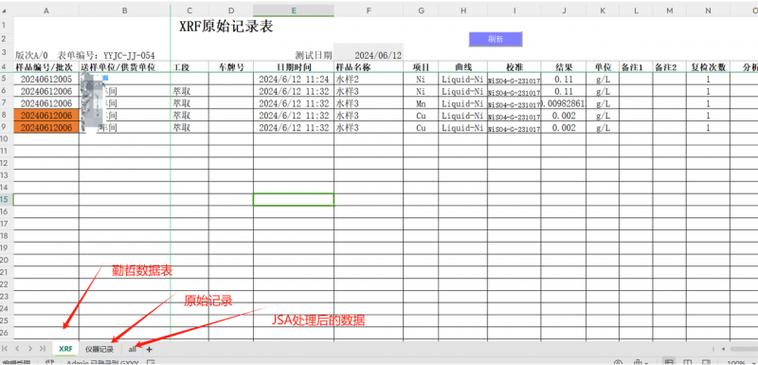The height and width of the screenshot is (365, 758).
Task: Click the 曲线 header cell
Action: pyautogui.click(x=463, y=67)
